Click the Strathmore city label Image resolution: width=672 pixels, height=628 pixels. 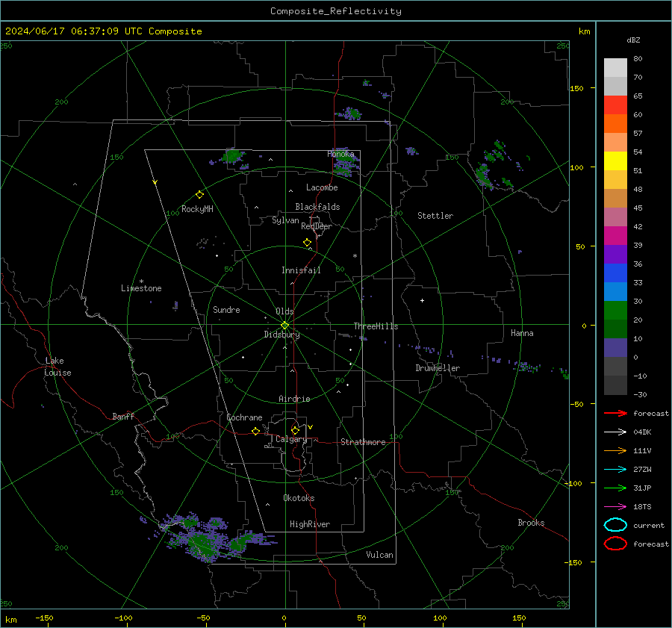pos(363,442)
